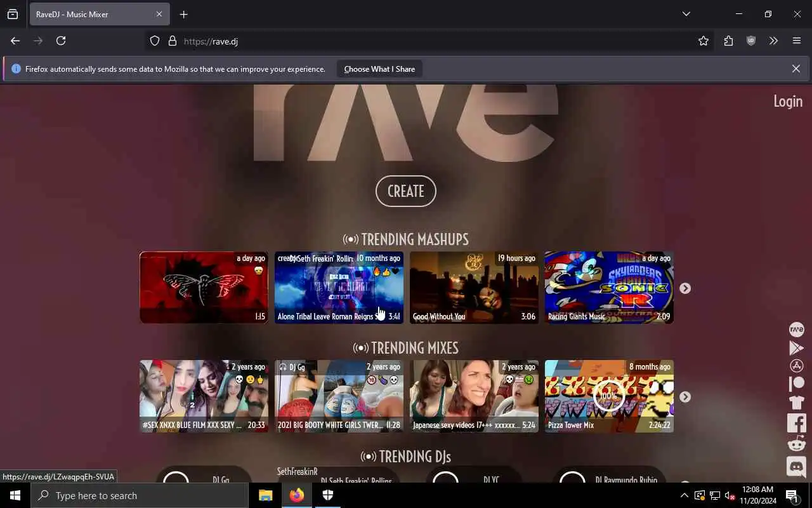Play the red moth mashup thumbnail
812x508 pixels.
(x=204, y=288)
